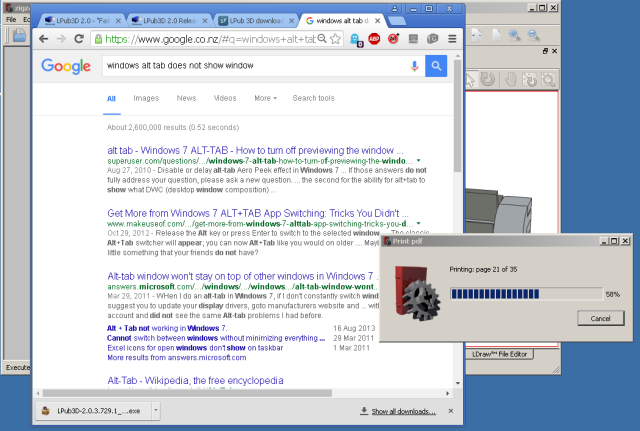Screen dimensions: 640x431
Task: Open the Chrome hamburger menu
Action: (451, 38)
